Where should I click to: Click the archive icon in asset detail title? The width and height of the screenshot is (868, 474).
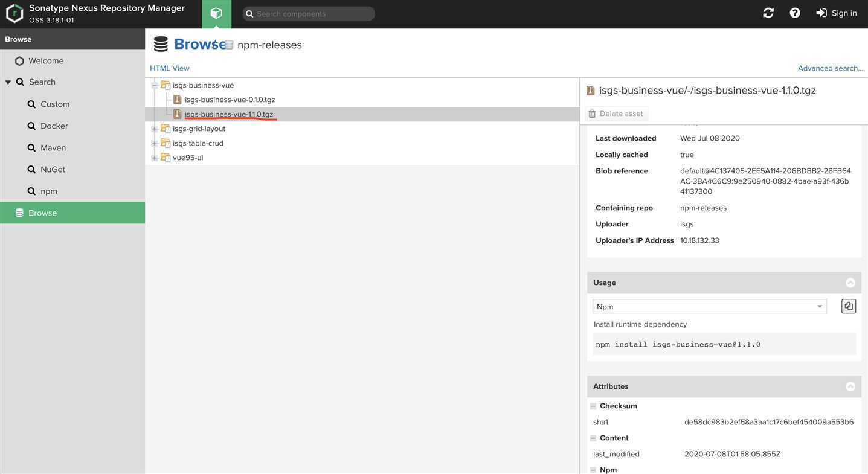(591, 91)
